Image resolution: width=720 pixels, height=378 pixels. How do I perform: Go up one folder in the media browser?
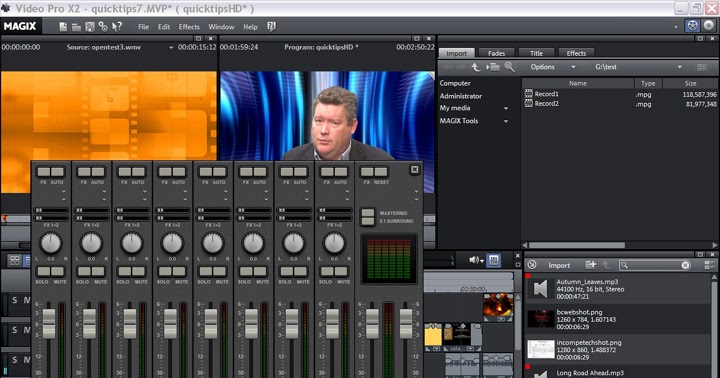(x=476, y=67)
